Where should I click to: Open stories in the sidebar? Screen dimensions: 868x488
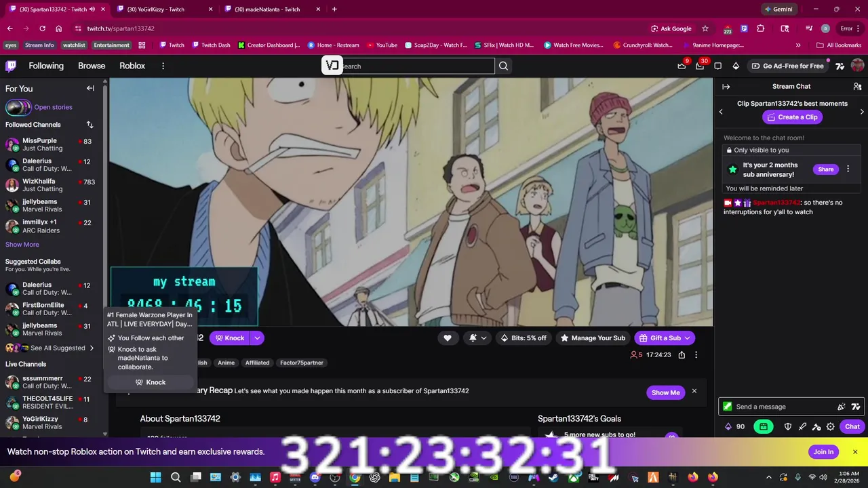[x=39, y=107]
